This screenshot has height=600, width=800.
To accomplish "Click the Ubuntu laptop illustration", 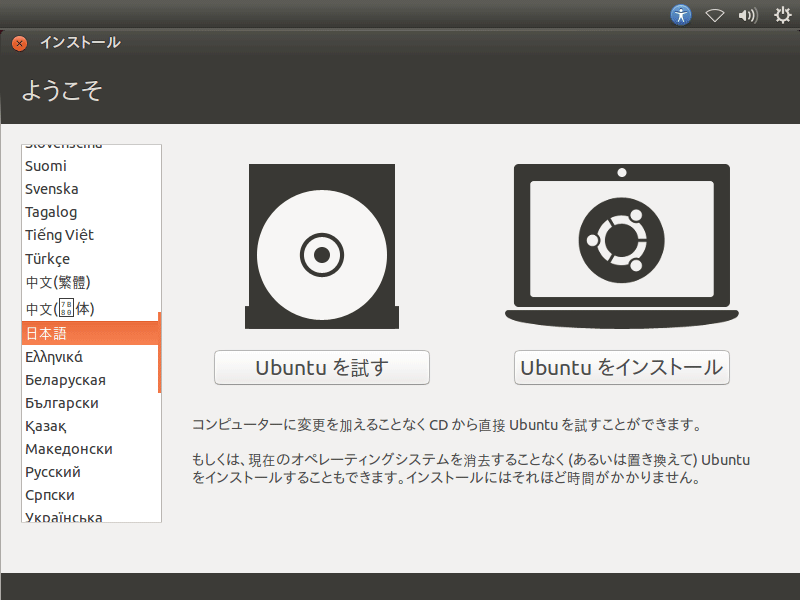I will [621, 246].
